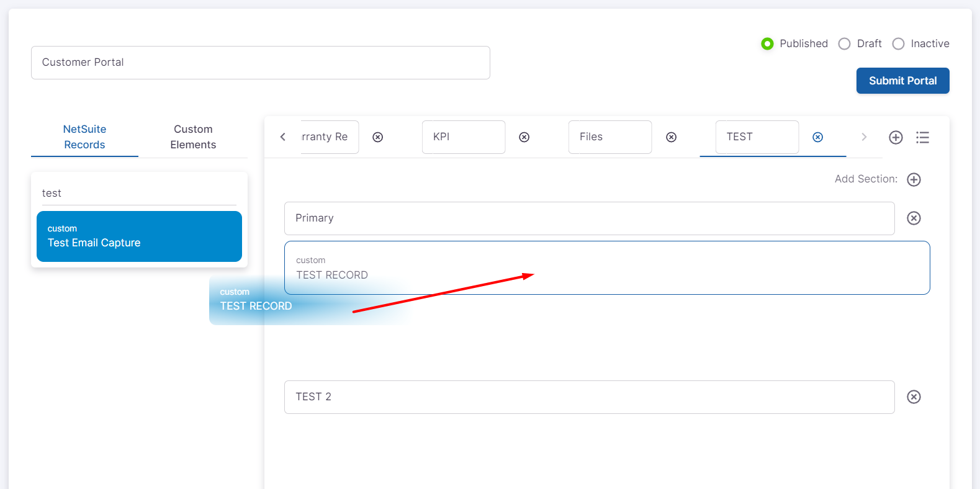The width and height of the screenshot is (980, 489).
Task: Add a new tab with plus icon
Action: [x=895, y=137]
